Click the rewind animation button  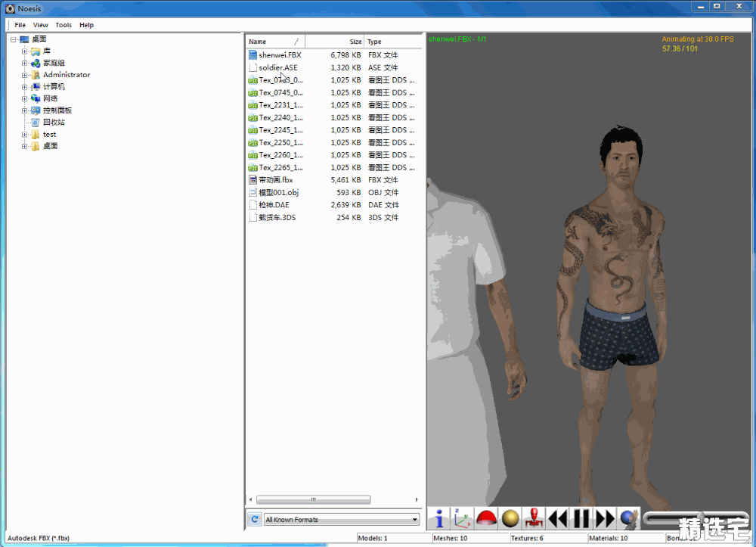click(x=558, y=518)
